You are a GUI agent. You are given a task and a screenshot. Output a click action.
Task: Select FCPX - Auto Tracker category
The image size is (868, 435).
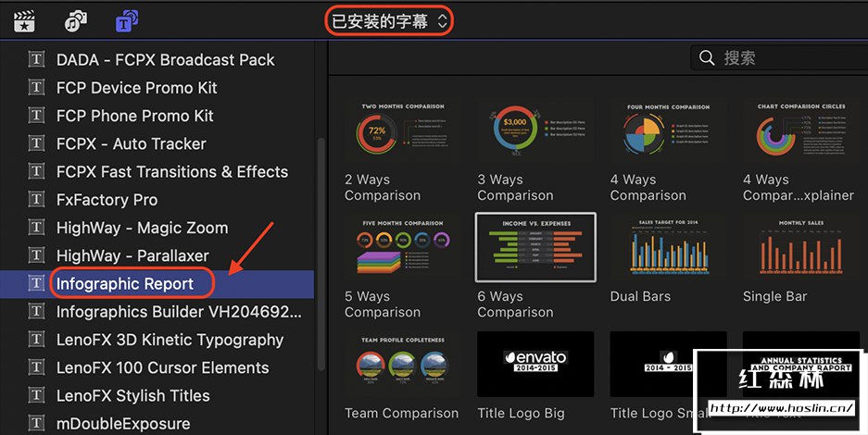[x=132, y=144]
